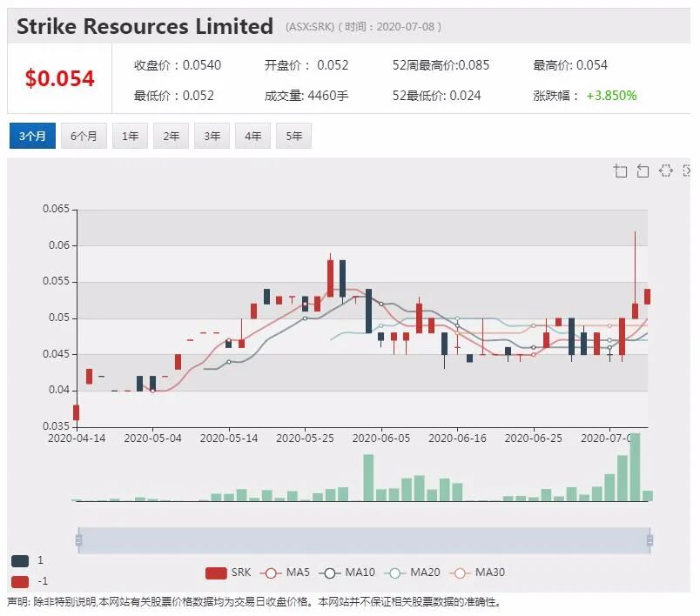Click the Strike Resources Limited title
Screen dimensions: 700x616
[145, 26]
